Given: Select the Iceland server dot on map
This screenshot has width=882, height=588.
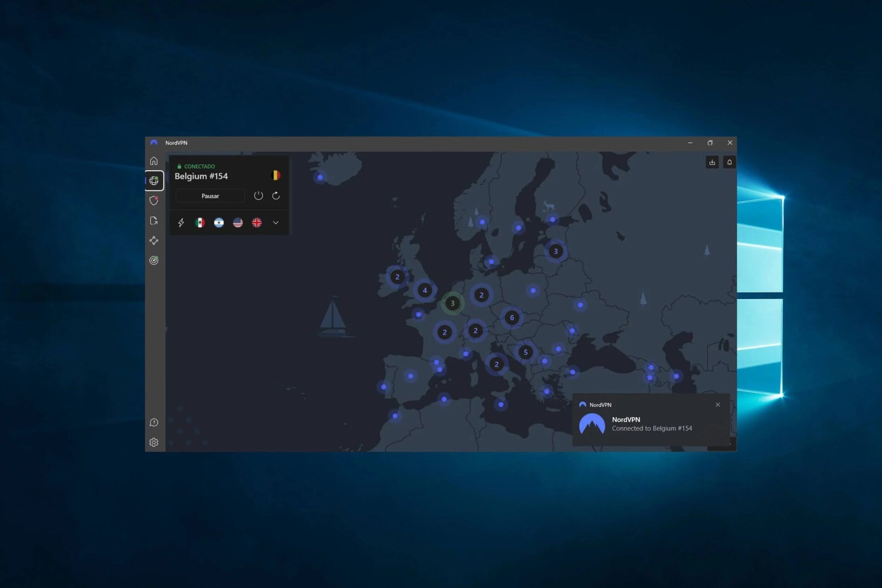Looking at the screenshot, I should [320, 177].
